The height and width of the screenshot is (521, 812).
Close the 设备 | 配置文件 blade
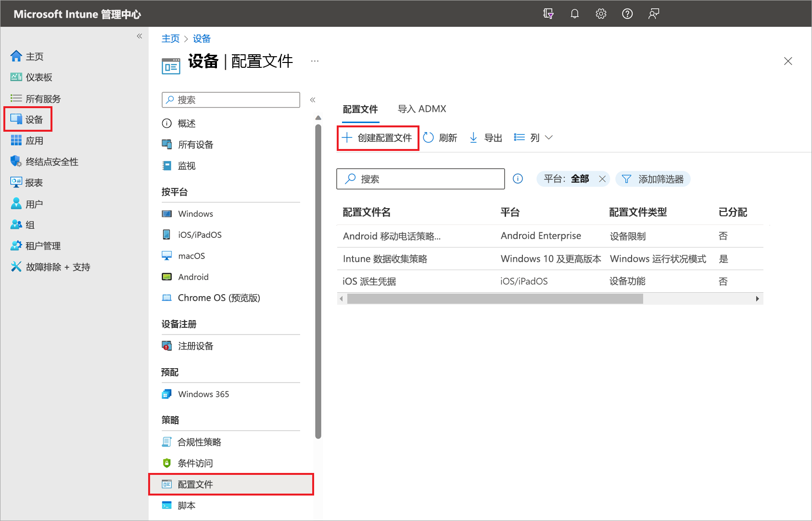tap(788, 61)
